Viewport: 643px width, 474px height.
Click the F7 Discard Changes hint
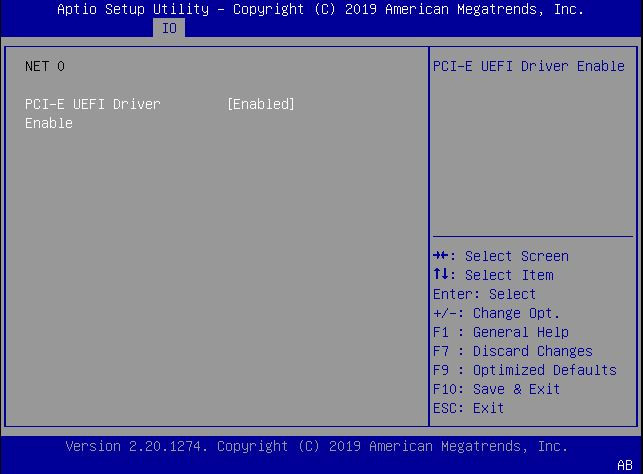click(x=513, y=351)
